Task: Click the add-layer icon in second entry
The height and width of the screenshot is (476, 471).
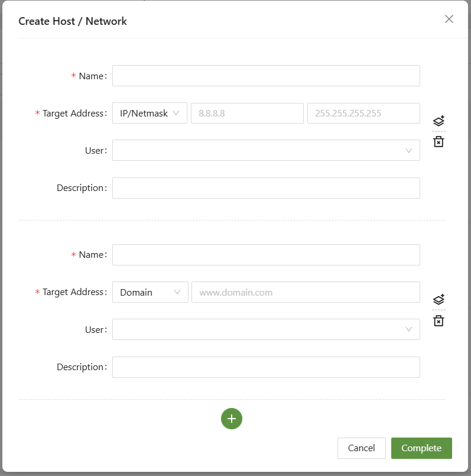Action: click(438, 300)
